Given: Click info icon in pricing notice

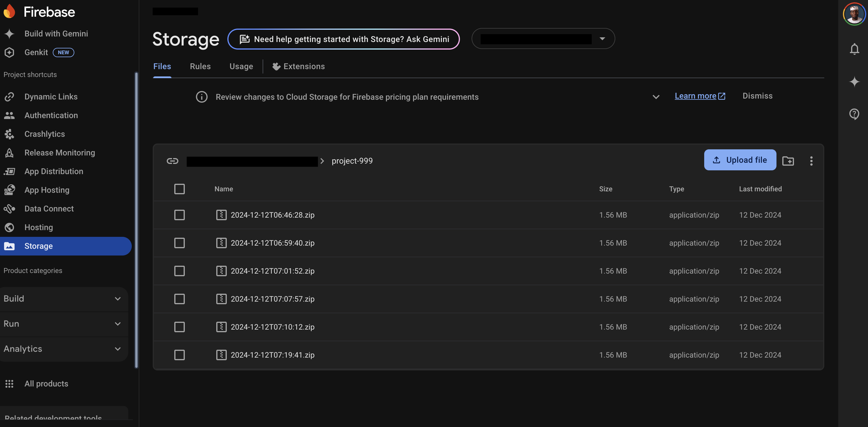Looking at the screenshot, I should pyautogui.click(x=201, y=97).
